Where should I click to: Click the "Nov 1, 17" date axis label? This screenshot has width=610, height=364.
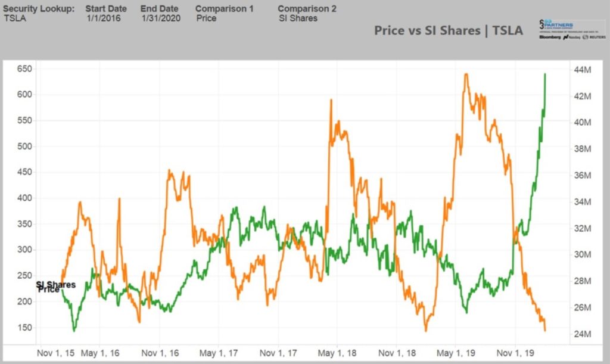[x=278, y=353]
